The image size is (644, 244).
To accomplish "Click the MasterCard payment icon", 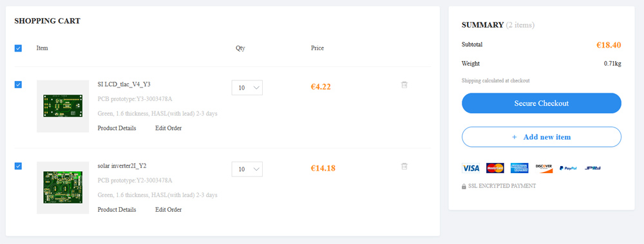I will tap(495, 168).
